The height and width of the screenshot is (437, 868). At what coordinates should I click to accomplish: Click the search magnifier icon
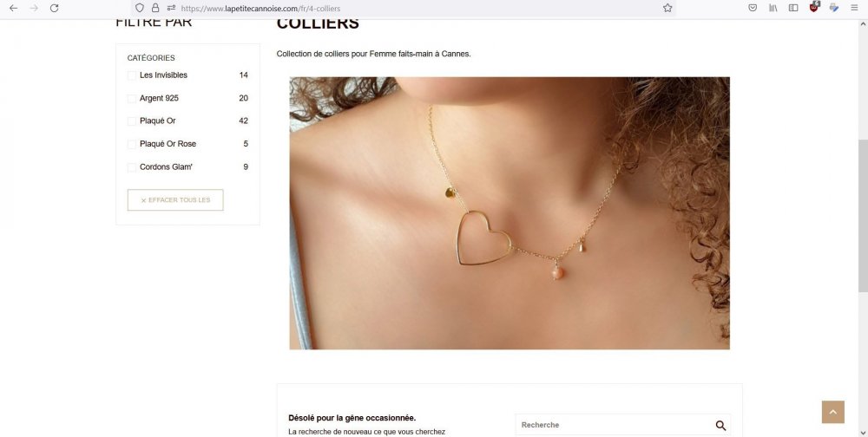(x=720, y=425)
